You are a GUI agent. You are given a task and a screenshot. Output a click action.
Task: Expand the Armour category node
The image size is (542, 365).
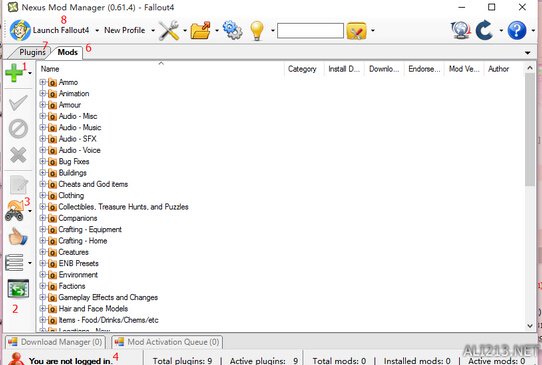[x=43, y=105]
